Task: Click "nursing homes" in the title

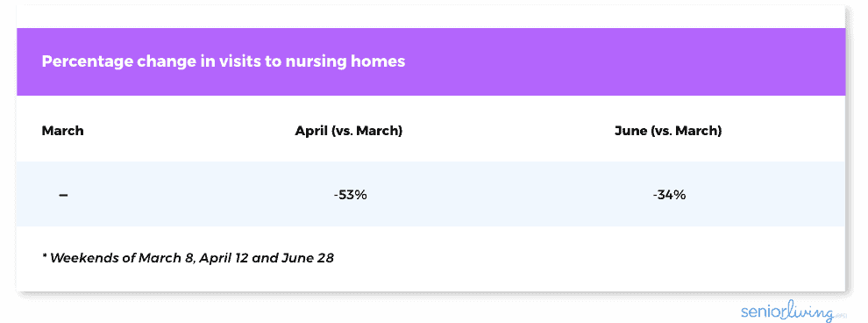Action: [x=345, y=61]
